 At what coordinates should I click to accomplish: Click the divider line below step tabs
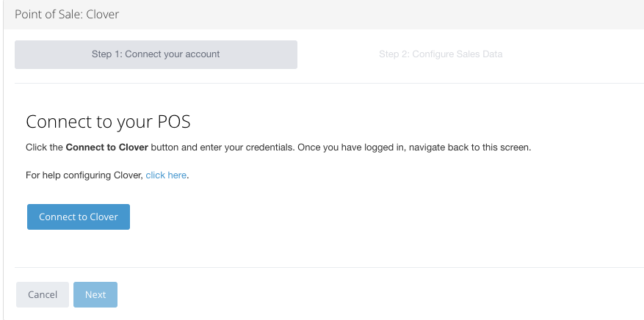point(323,83)
